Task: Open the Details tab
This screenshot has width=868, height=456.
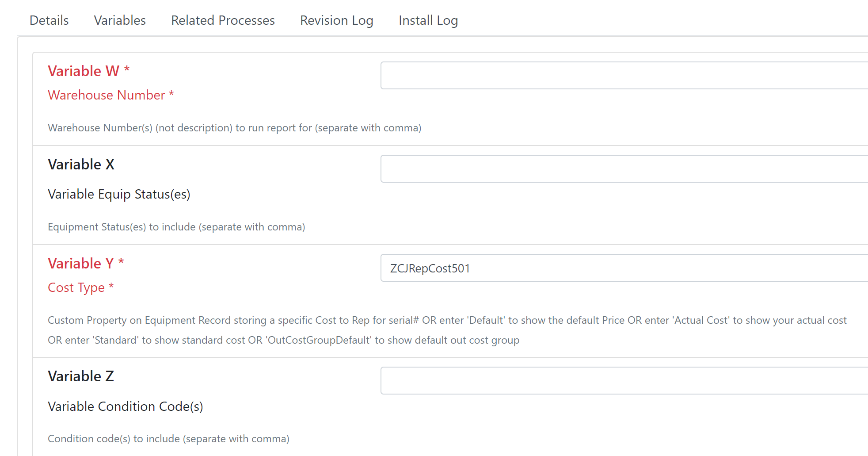Action: (49, 20)
